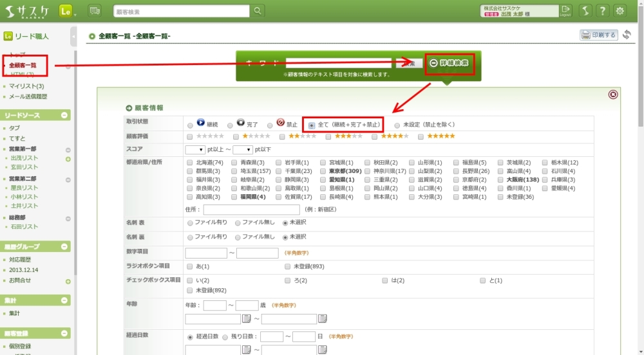
Task: Open the chat message icon in header
Action: 95,11
